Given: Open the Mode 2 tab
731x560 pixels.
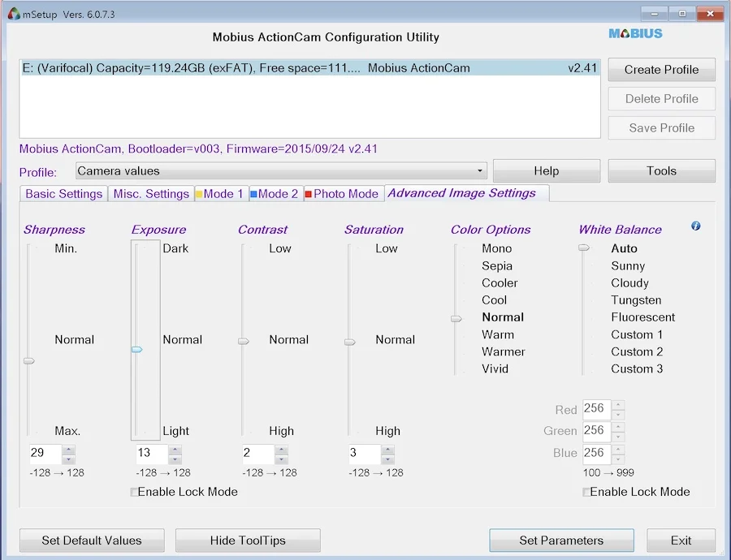Looking at the screenshot, I should (275, 194).
